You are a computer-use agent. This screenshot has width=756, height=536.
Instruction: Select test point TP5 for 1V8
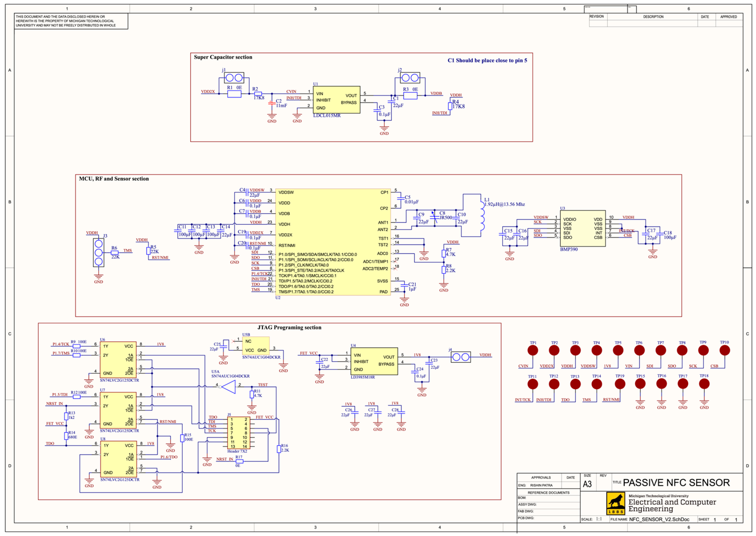pyautogui.click(x=618, y=351)
